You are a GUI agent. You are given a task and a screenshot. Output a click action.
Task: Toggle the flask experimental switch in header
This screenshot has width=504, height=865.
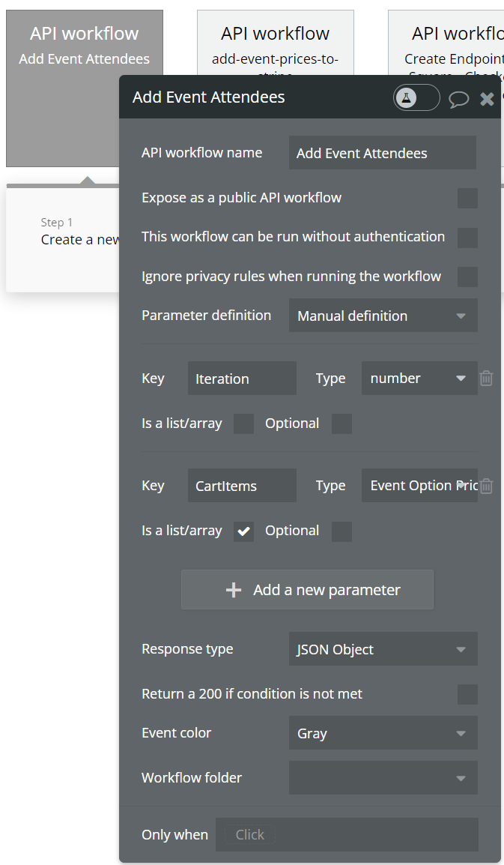point(416,97)
